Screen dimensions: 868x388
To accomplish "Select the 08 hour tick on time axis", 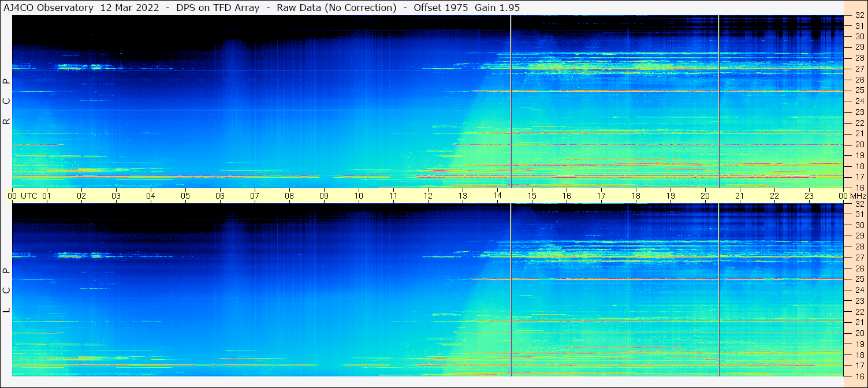I will click(289, 196).
